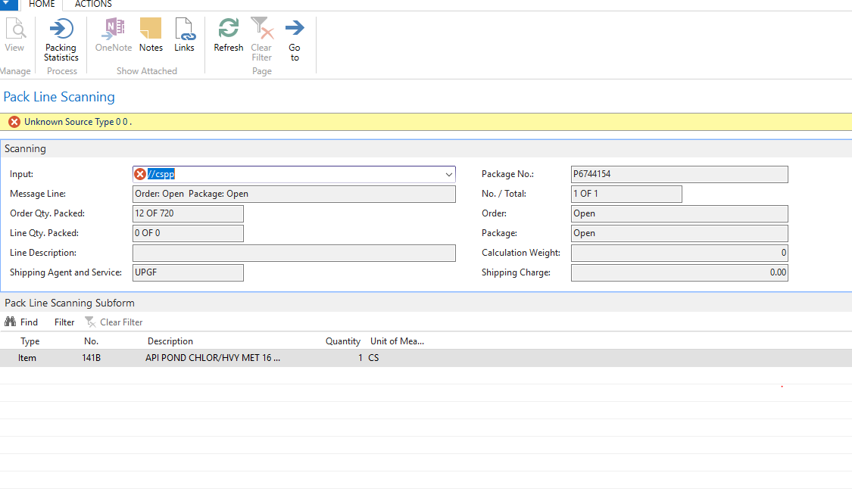Click the Calculation Weight field
This screenshot has height=504, width=852.
(679, 253)
